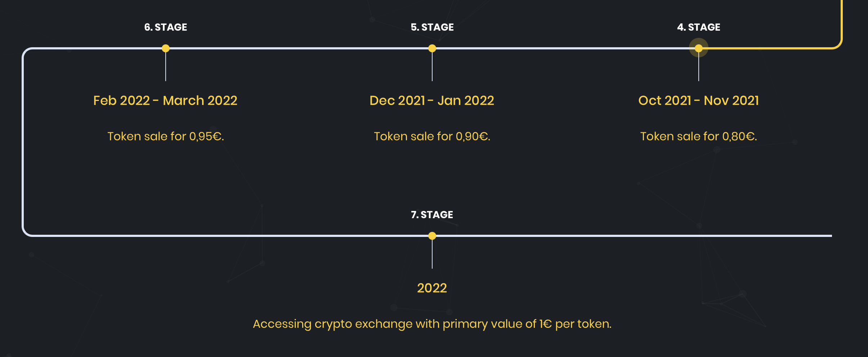Select the 'Oct 2021 - Nov 2021' date
The image size is (868, 357).
[x=699, y=101]
